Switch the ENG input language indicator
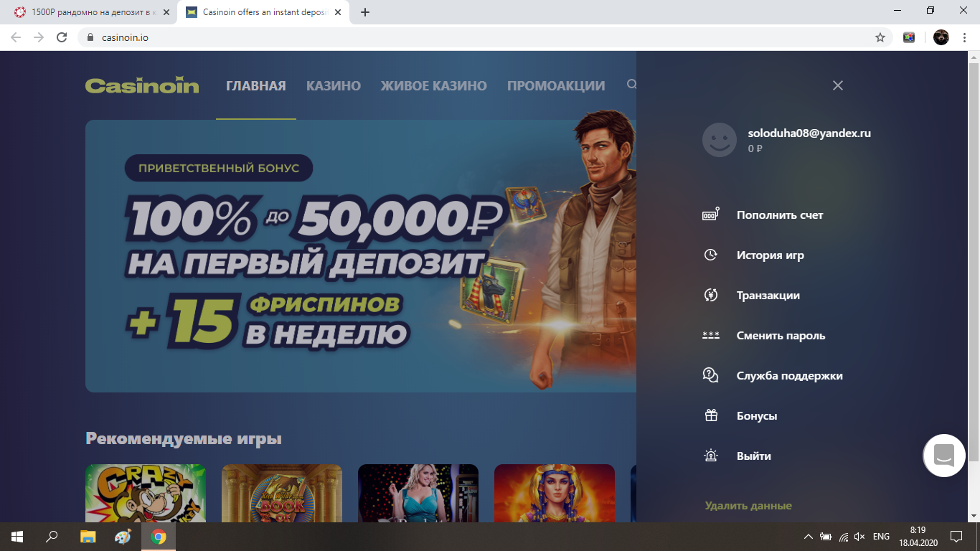The height and width of the screenshot is (551, 980). coord(881,537)
